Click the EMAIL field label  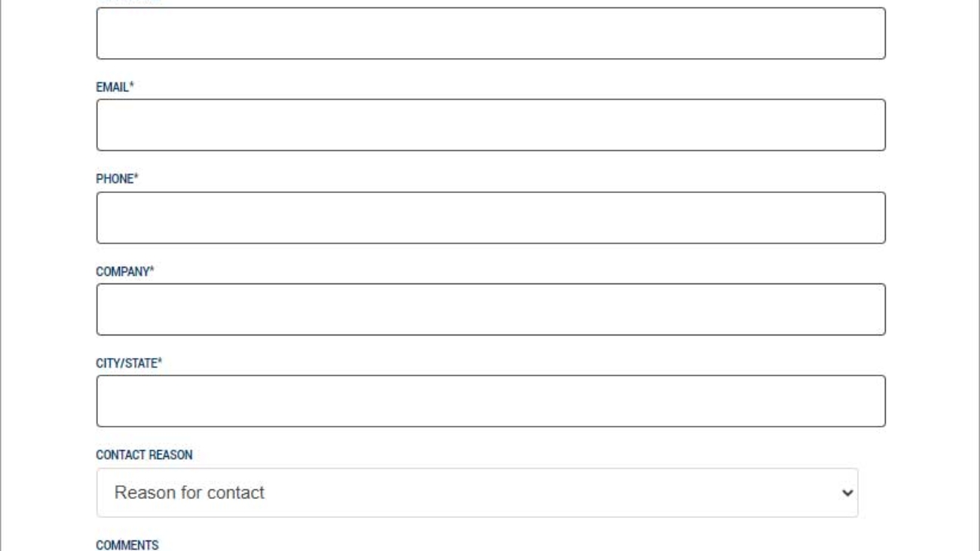coord(112,87)
